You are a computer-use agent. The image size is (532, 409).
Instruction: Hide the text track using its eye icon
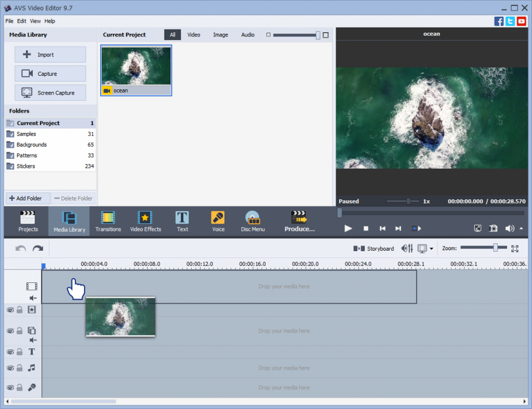[x=10, y=352]
